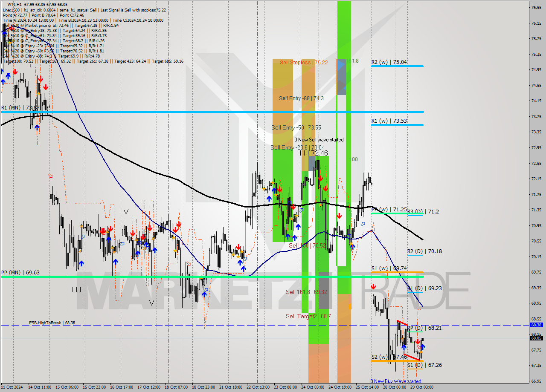Image resolution: width=546 pixels, height=392 pixels.
Task: Click the '21 Oct 18:00' time label
Action: click(232, 387)
